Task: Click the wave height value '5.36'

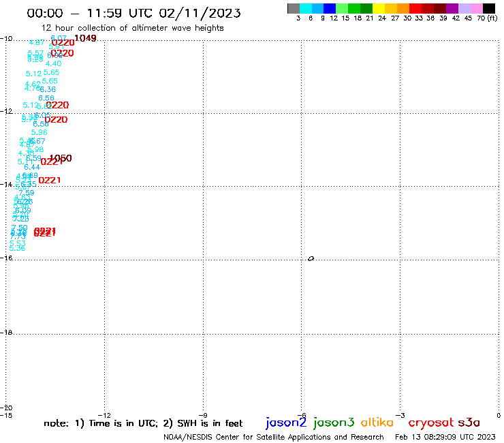Action: 17,248
